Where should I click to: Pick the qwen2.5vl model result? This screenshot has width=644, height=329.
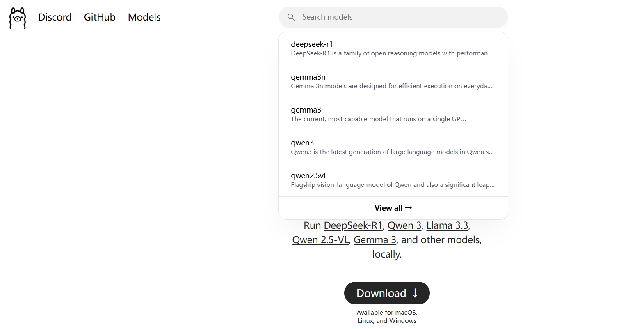[393, 180]
